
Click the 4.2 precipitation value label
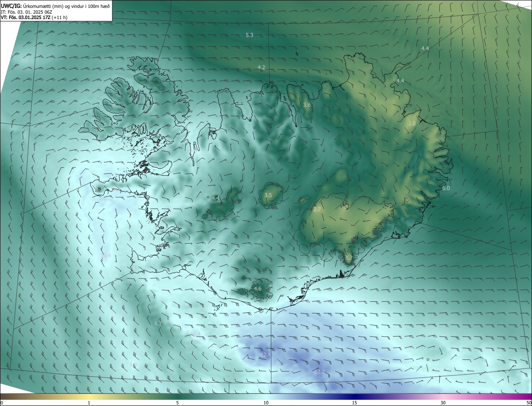pyautogui.click(x=261, y=67)
